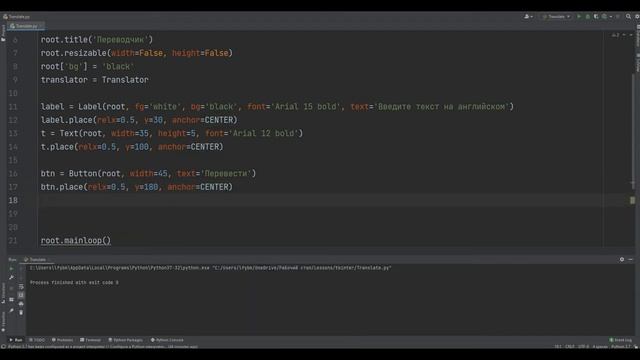Open the Project tool window on left edge
This screenshot has width=640, height=360.
click(3, 33)
